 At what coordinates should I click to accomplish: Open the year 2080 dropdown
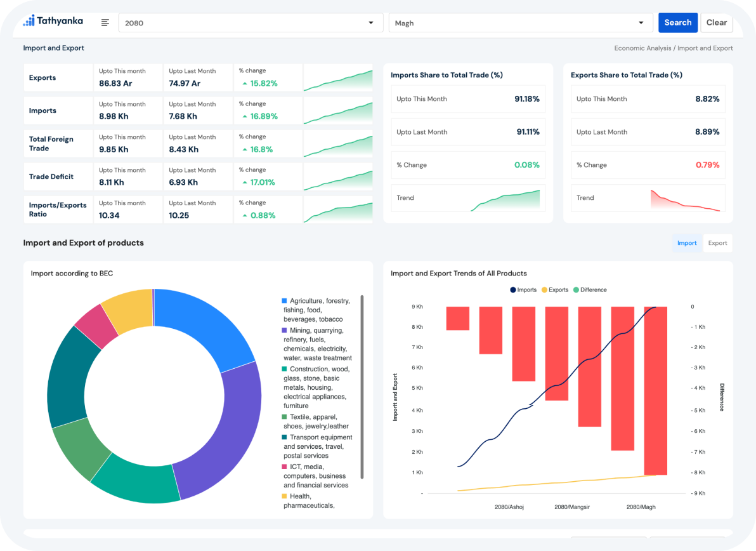(x=251, y=23)
